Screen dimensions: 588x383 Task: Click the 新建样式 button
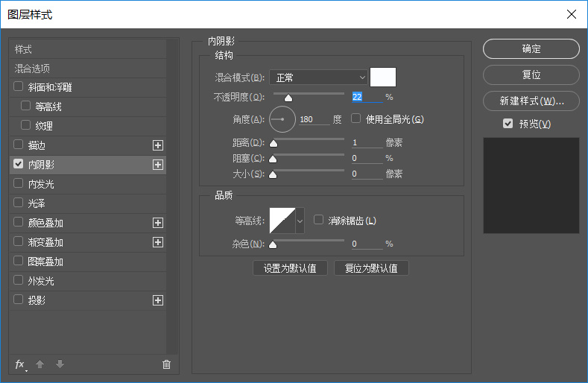(531, 101)
